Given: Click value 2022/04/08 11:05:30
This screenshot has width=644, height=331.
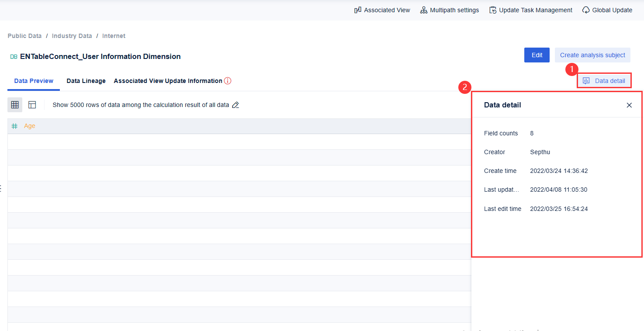Looking at the screenshot, I should pos(559,190).
